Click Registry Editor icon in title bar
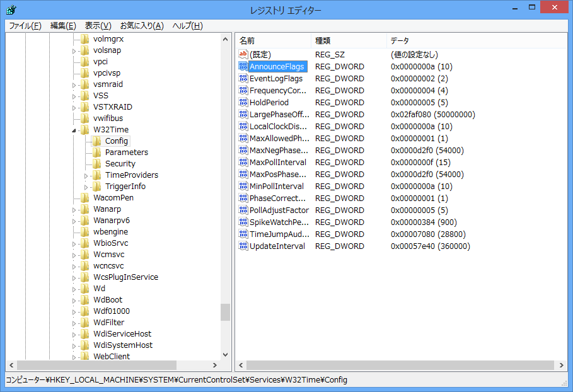Viewport: 573px width, 392px height. pyautogui.click(x=11, y=10)
